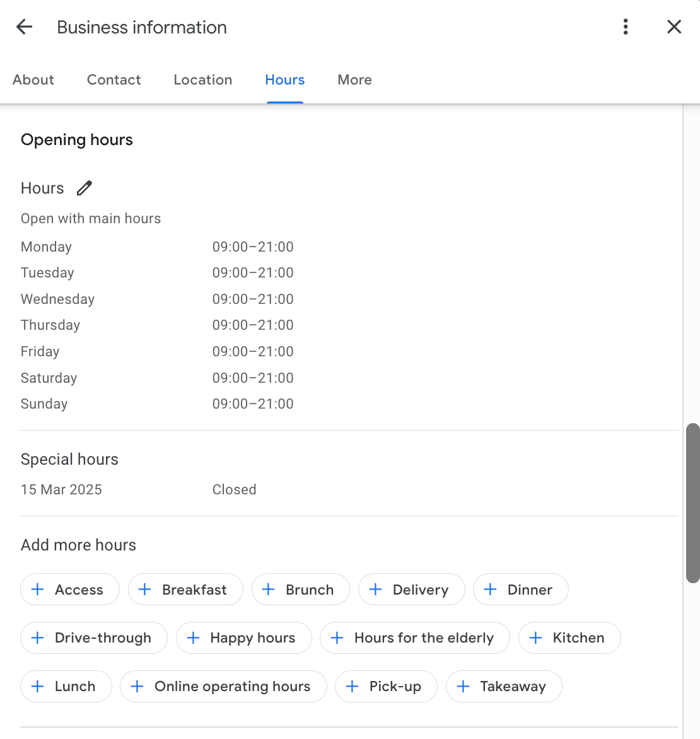Switch to the Contact tab

pos(114,79)
